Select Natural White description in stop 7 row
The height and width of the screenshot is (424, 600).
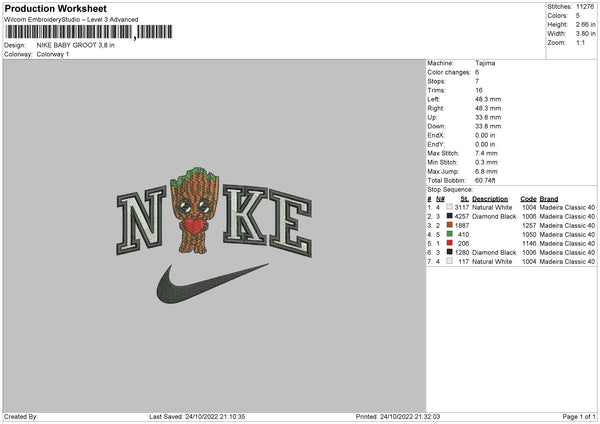click(492, 262)
